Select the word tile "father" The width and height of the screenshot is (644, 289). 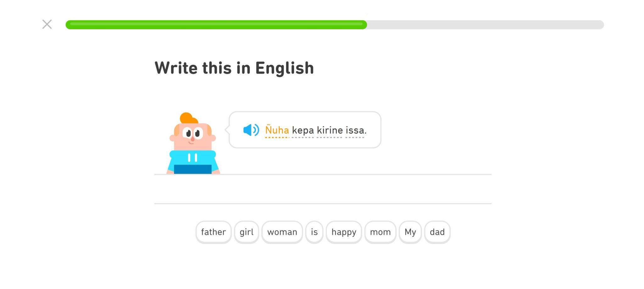click(x=214, y=232)
